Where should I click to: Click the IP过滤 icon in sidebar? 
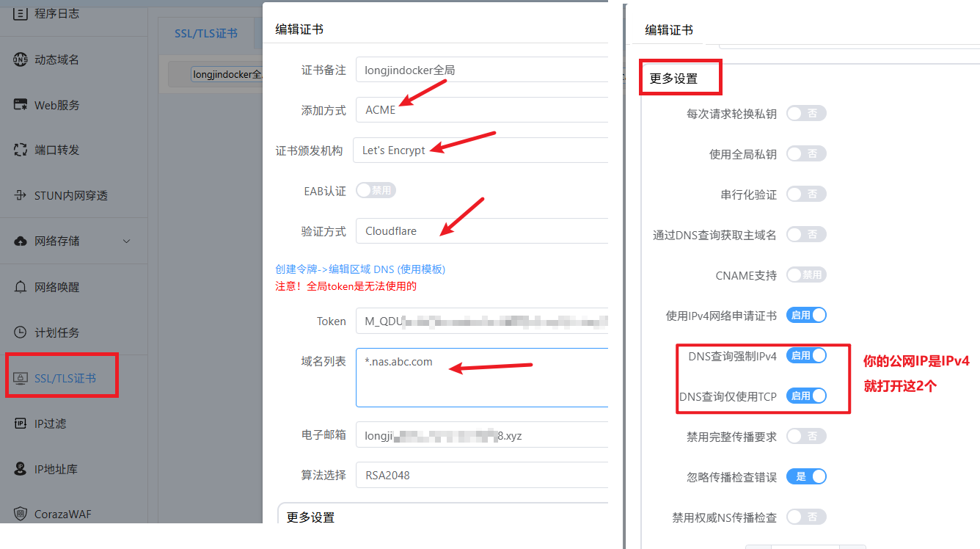click(21, 423)
